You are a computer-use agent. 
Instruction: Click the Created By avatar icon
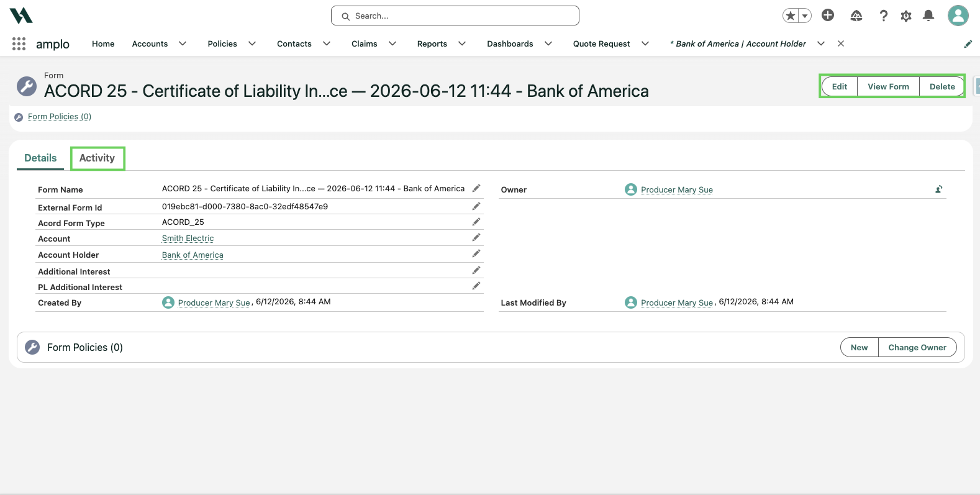click(x=168, y=302)
